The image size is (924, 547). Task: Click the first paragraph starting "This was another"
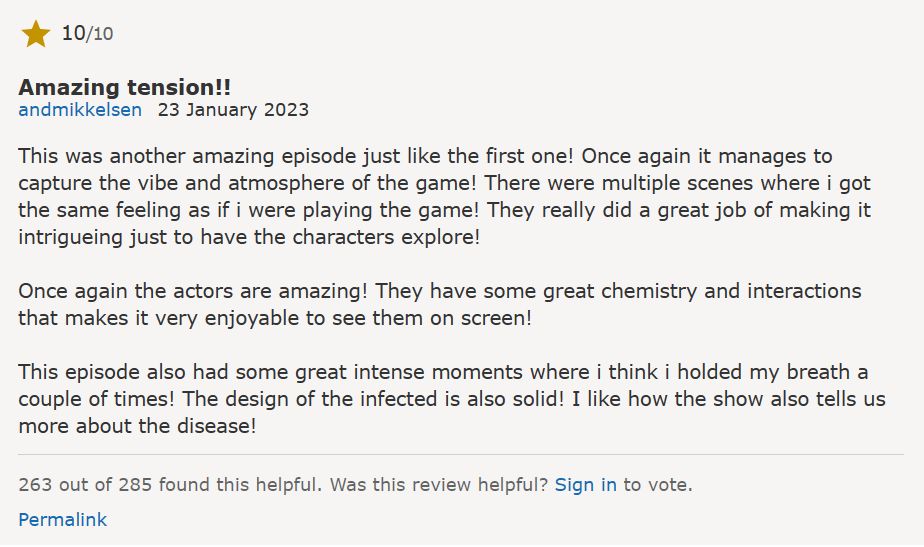444,196
